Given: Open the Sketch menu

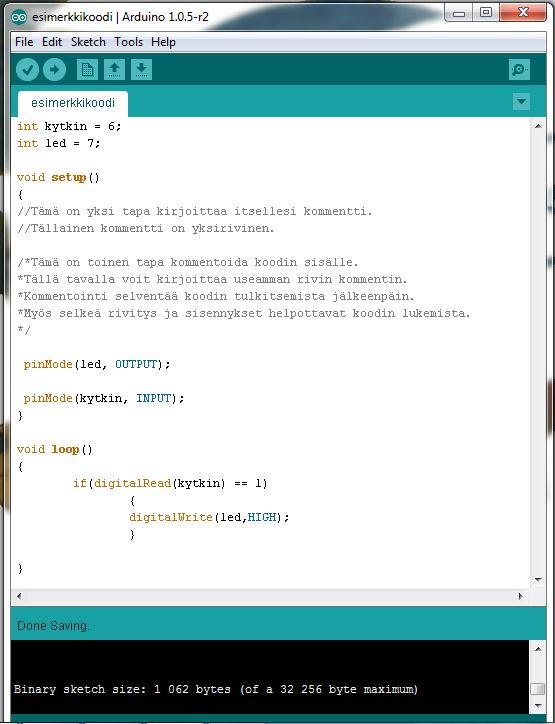Looking at the screenshot, I should 88,42.
